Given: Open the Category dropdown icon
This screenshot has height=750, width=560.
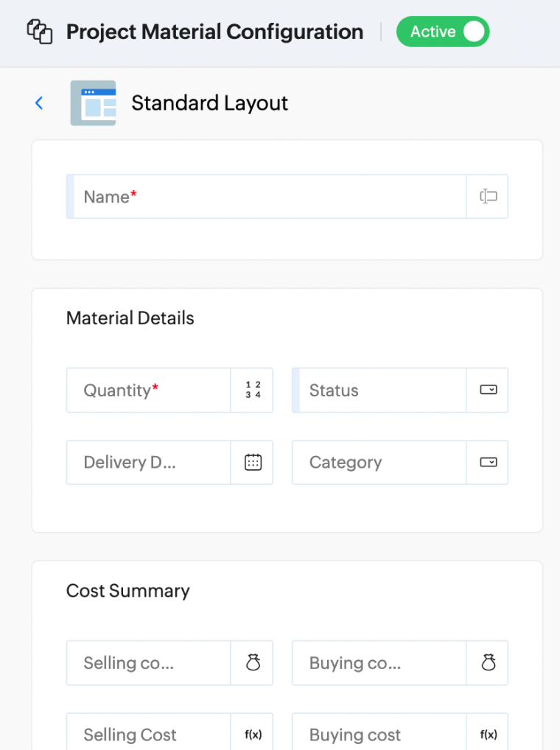Looking at the screenshot, I should tap(487, 462).
